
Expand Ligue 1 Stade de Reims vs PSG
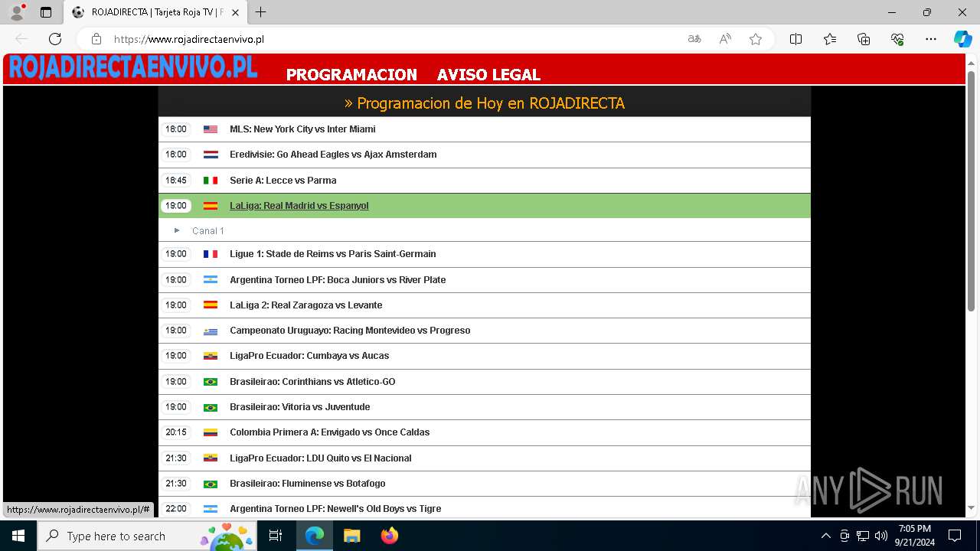tap(484, 254)
